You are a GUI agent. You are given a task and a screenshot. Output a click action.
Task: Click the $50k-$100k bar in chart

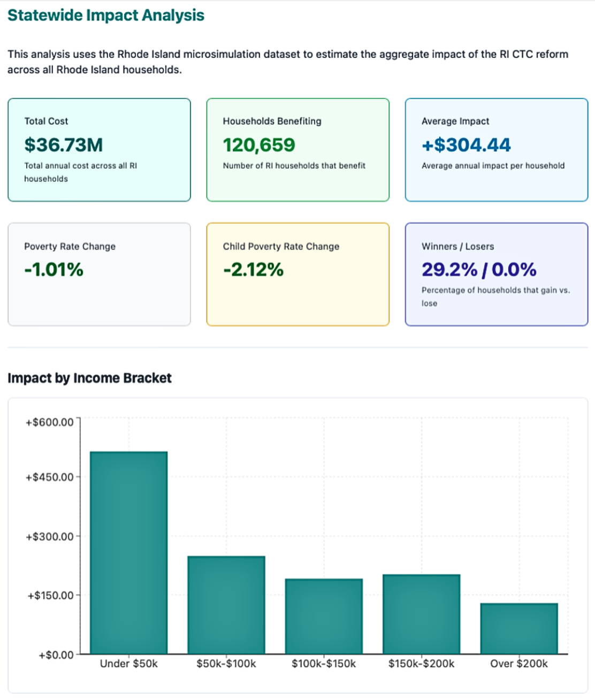pyautogui.click(x=226, y=605)
